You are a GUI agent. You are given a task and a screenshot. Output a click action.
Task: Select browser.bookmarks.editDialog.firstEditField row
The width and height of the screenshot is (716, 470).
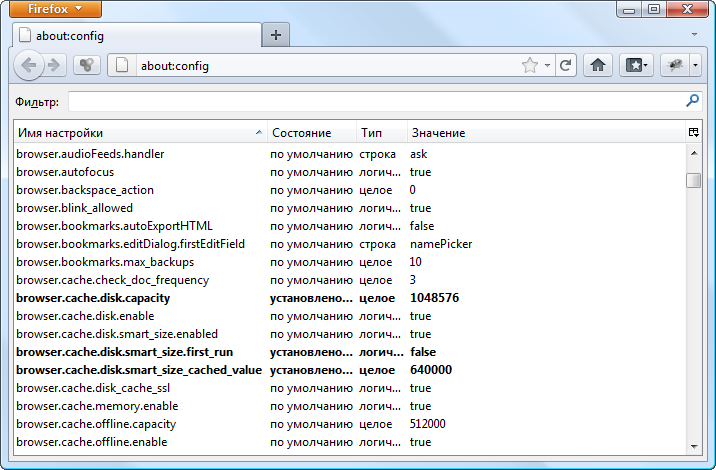tap(350, 244)
